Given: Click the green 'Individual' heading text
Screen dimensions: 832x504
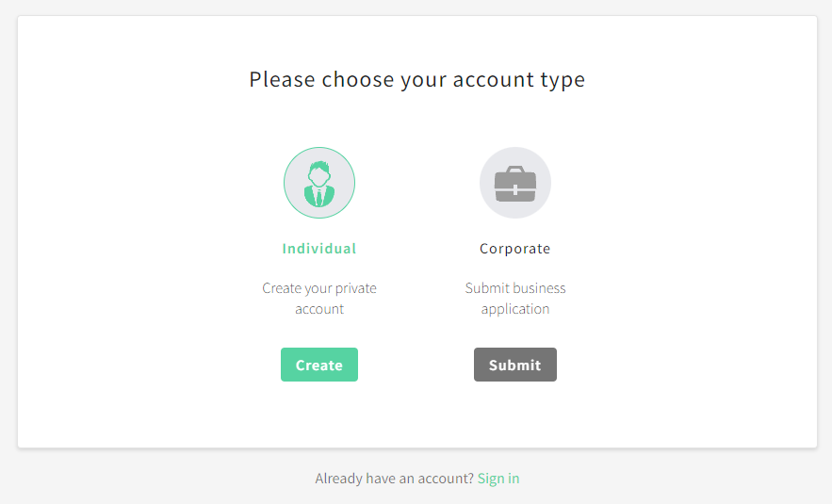Looking at the screenshot, I should pyautogui.click(x=319, y=249).
